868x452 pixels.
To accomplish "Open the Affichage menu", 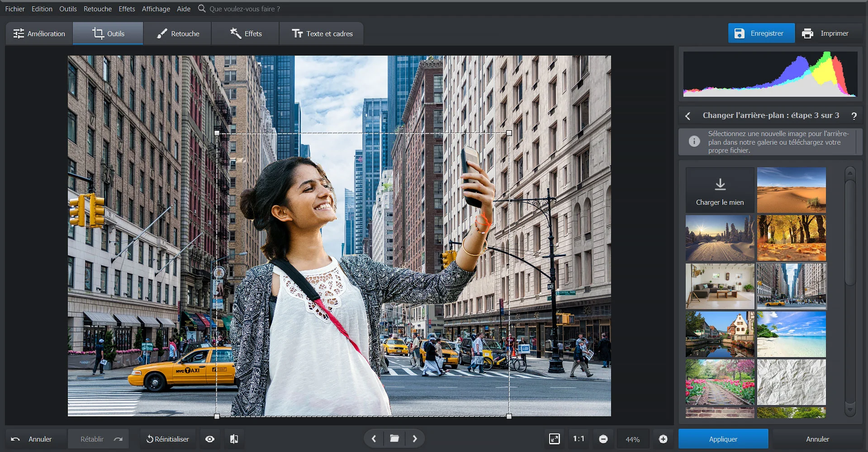I will coord(156,9).
